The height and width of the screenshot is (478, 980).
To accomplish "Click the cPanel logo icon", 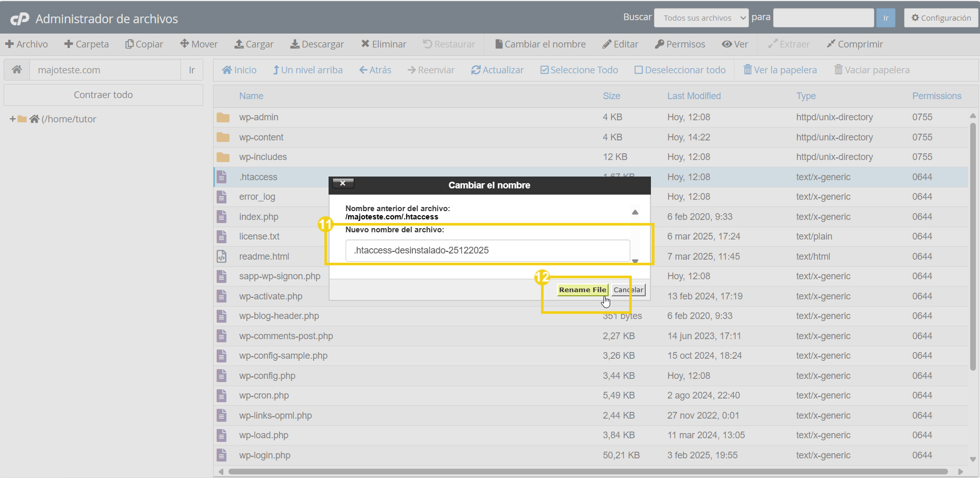I will point(20,19).
